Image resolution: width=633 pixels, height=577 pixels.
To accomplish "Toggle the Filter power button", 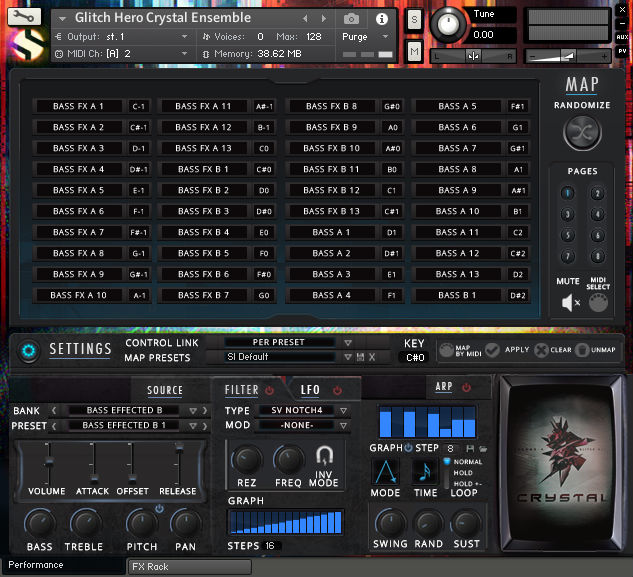I will tap(270, 390).
